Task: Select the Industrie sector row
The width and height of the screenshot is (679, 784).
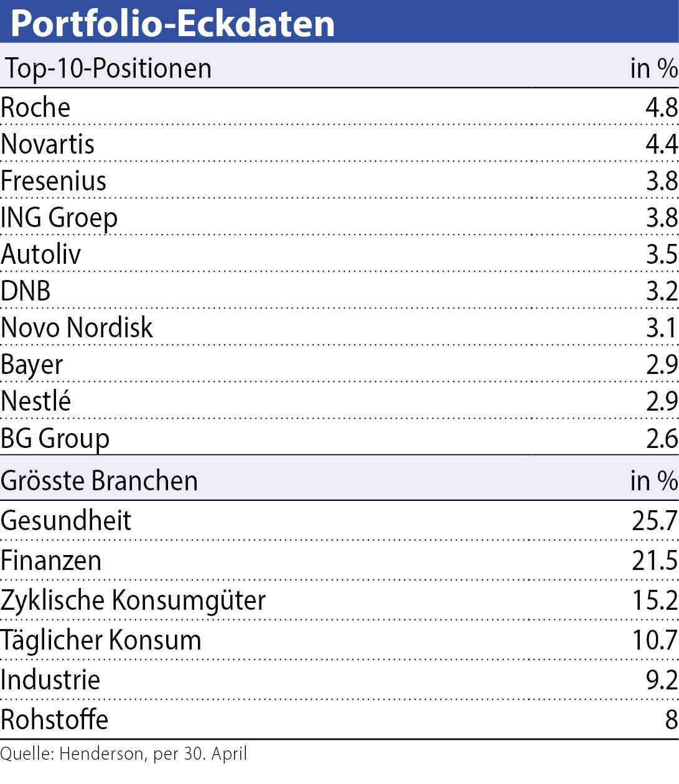Action: tap(339, 679)
